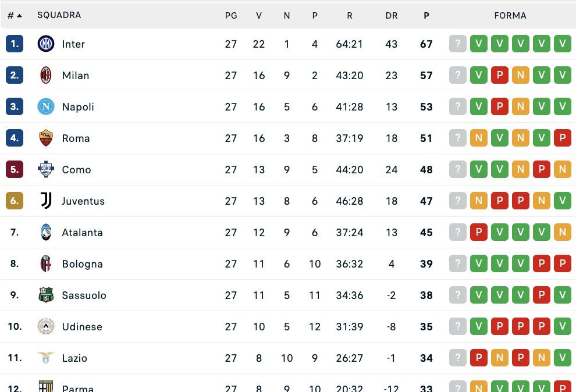Click the Como crest icon
Viewport: 576px width, 392px height.
pyautogui.click(x=45, y=169)
